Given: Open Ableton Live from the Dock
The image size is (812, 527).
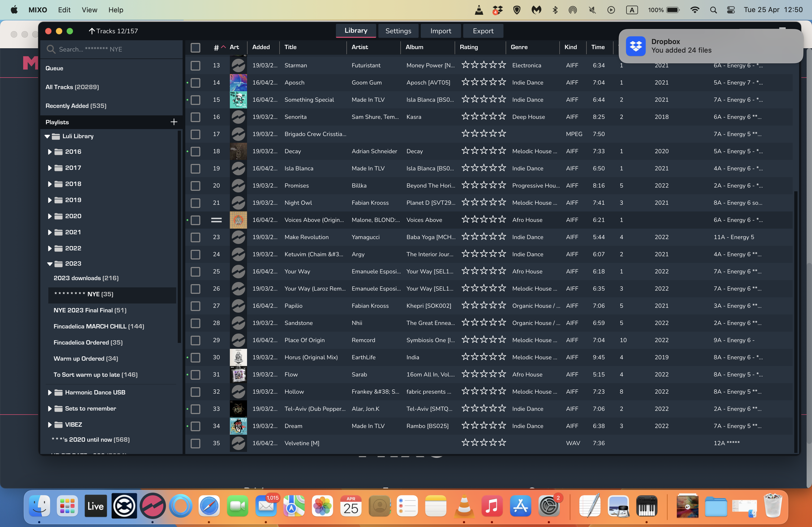Looking at the screenshot, I should tap(96, 506).
